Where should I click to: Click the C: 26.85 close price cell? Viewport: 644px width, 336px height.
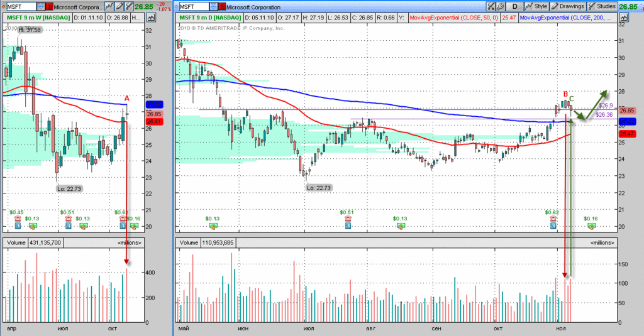click(362, 18)
